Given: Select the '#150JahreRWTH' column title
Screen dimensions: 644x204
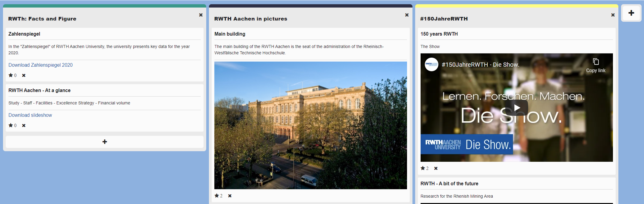Looking at the screenshot, I should 444,19.
